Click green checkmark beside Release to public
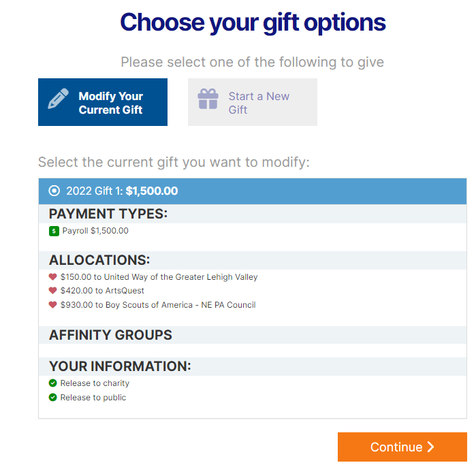Image resolution: width=476 pixels, height=465 pixels. coord(53,398)
